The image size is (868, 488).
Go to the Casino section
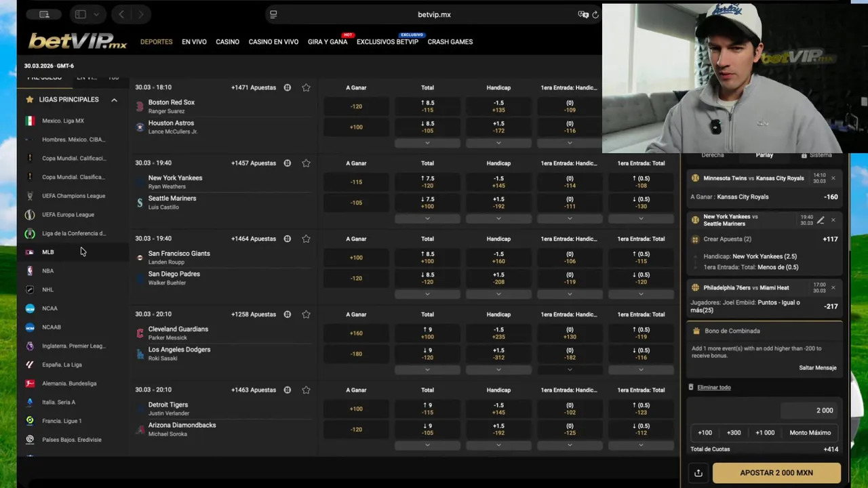(x=227, y=42)
